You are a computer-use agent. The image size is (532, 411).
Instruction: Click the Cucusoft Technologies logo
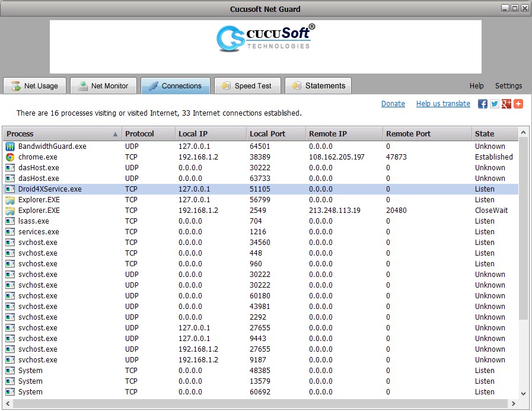point(265,38)
